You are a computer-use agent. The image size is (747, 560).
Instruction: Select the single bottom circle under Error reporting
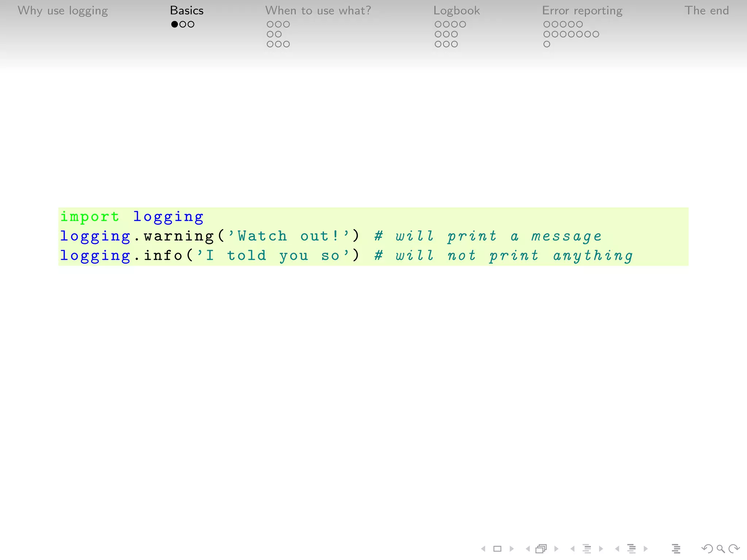point(547,44)
